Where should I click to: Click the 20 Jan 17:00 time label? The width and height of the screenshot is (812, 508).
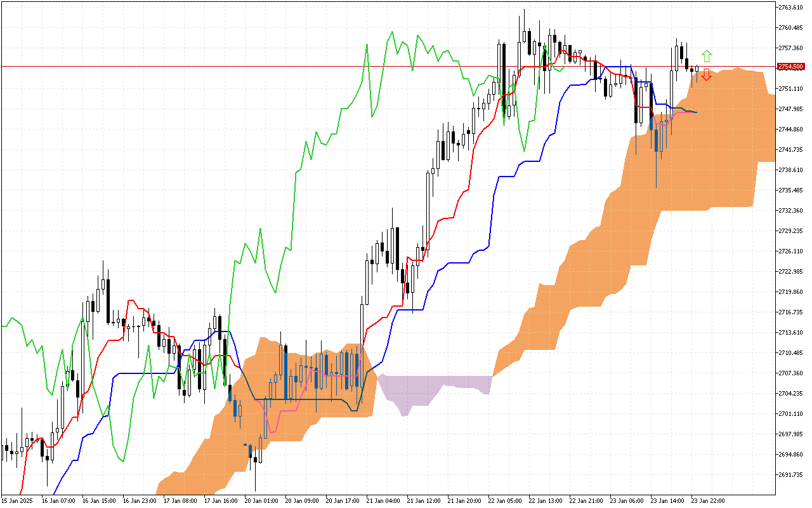coord(342,501)
